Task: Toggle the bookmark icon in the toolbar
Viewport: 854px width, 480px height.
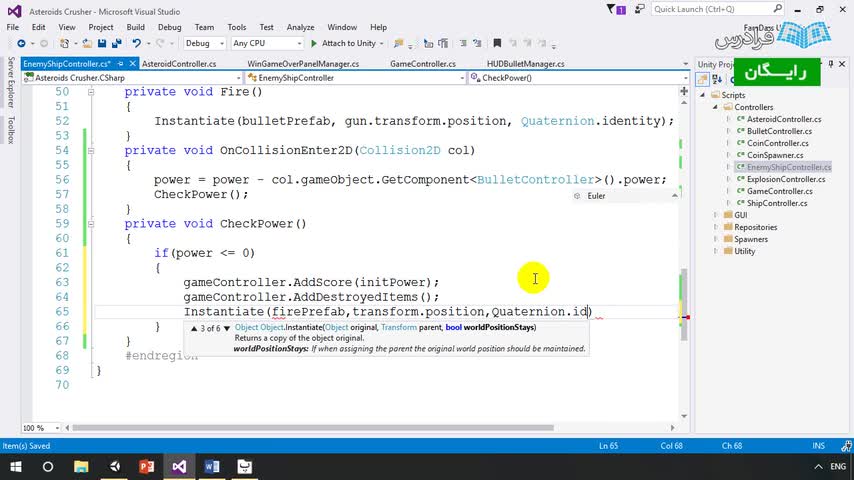Action: click(497, 43)
